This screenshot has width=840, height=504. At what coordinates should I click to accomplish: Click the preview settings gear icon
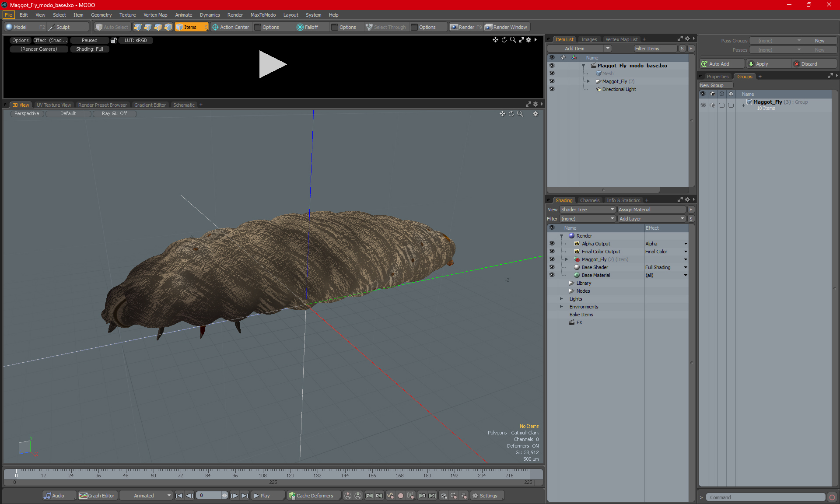[528, 40]
